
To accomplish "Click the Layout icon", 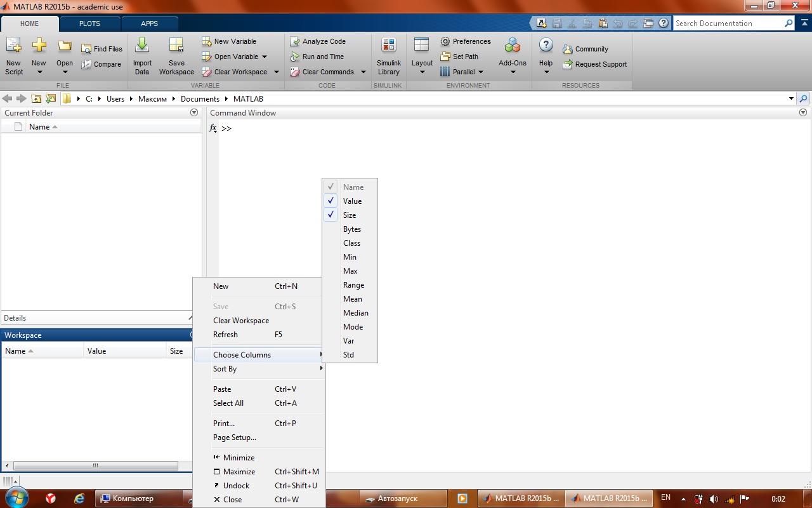I will click(x=422, y=45).
